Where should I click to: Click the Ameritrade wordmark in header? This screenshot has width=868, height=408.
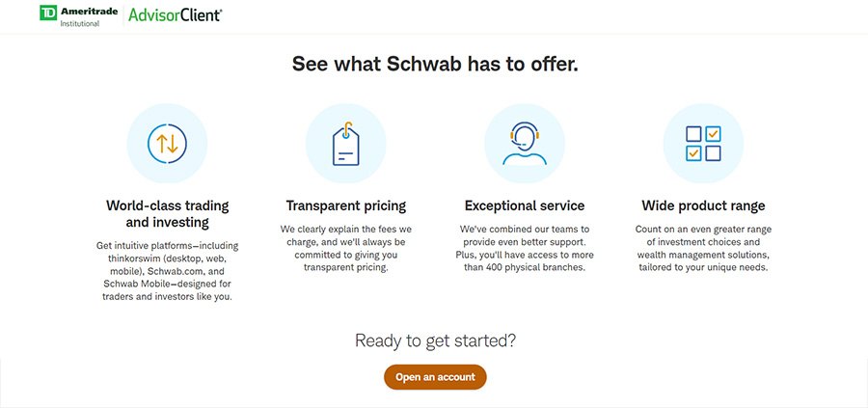[89, 12]
